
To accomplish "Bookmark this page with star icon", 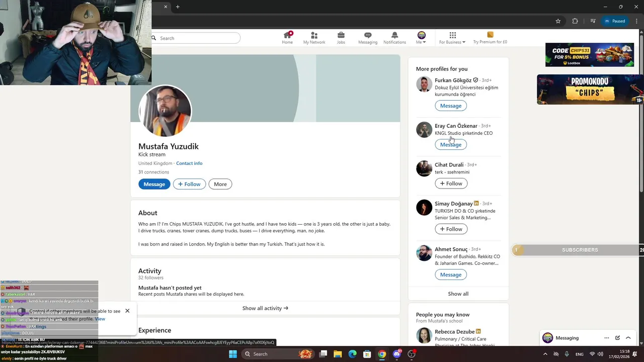I will (x=558, y=21).
